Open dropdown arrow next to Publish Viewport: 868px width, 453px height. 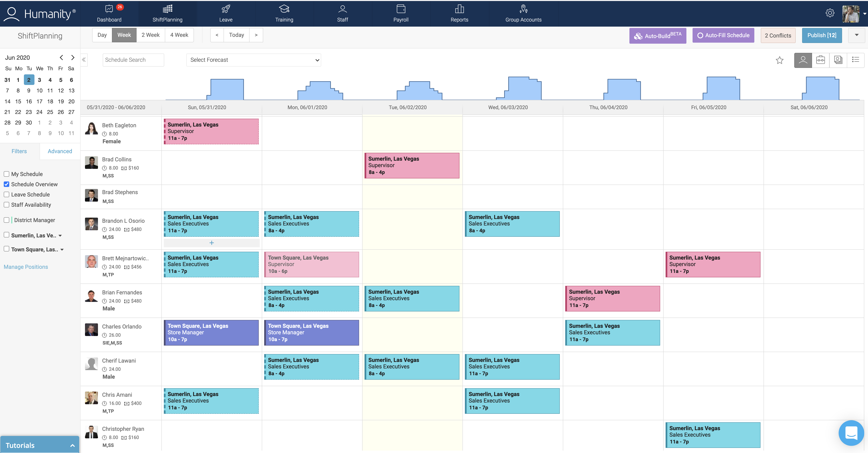pyautogui.click(x=857, y=35)
